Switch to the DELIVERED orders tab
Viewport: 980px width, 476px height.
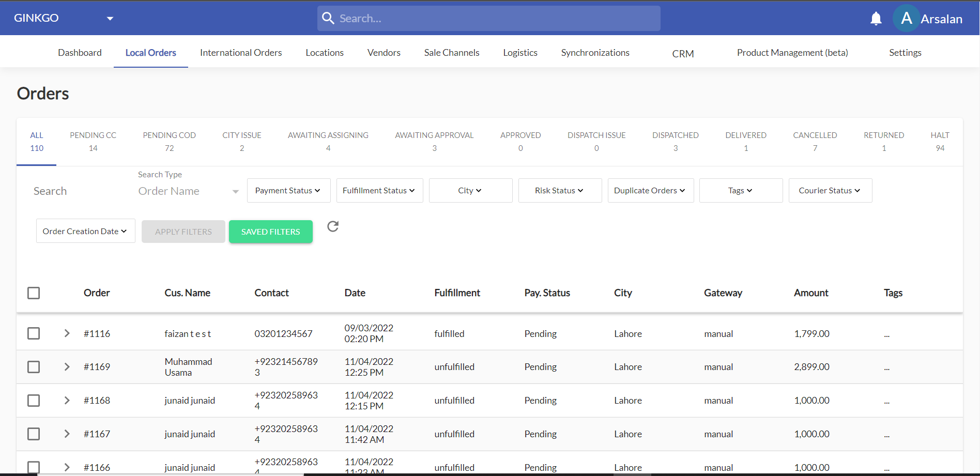pyautogui.click(x=746, y=141)
